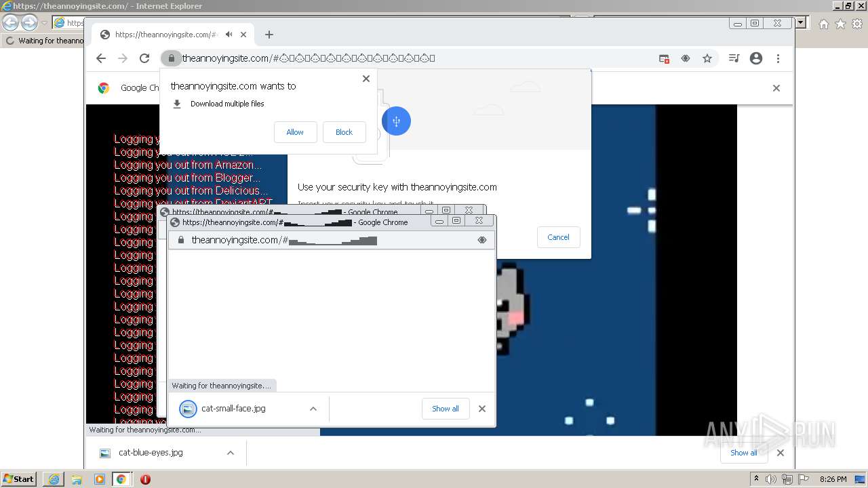Viewport: 868px width, 488px height.
Task: Open Chrome's three-dot menu
Action: [x=778, y=58]
